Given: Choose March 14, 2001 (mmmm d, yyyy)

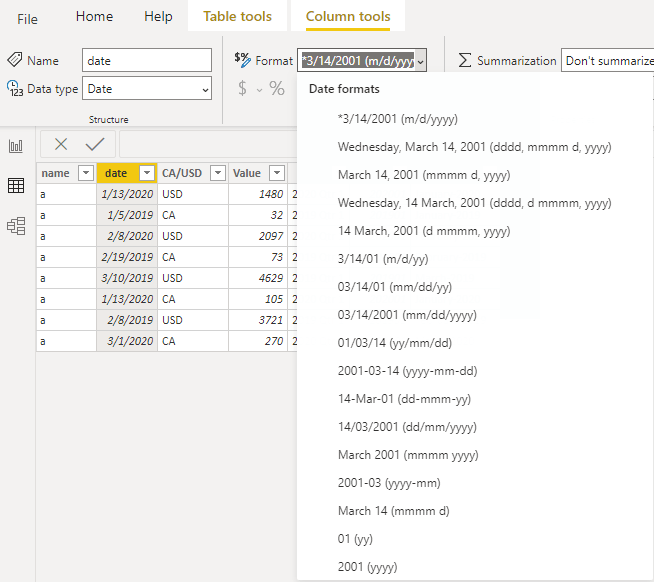Looking at the screenshot, I should pyautogui.click(x=475, y=175).
